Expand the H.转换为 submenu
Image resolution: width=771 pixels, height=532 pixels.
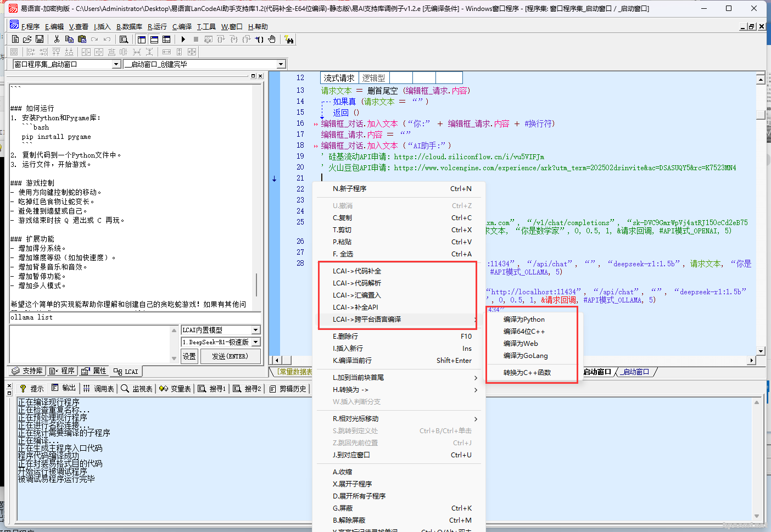pyautogui.click(x=399, y=390)
